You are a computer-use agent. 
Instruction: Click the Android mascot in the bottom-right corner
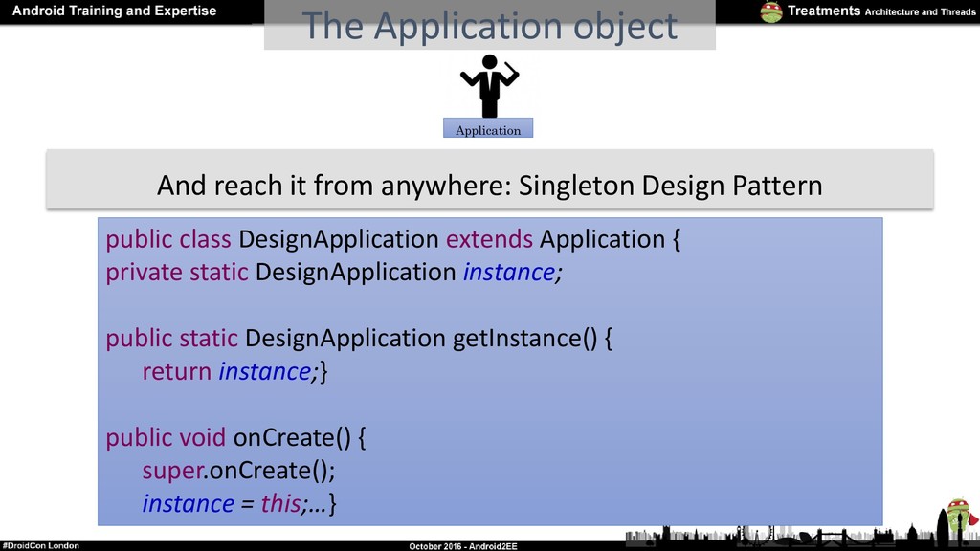(x=960, y=516)
